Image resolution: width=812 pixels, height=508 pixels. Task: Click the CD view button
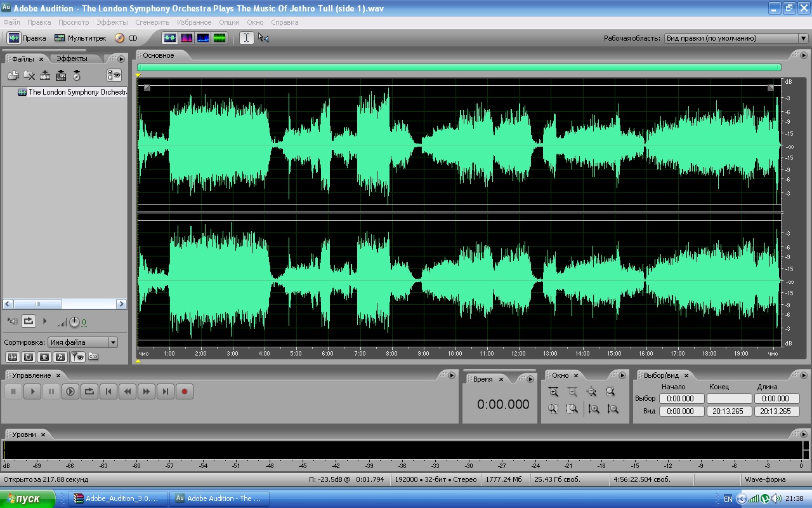tap(126, 38)
